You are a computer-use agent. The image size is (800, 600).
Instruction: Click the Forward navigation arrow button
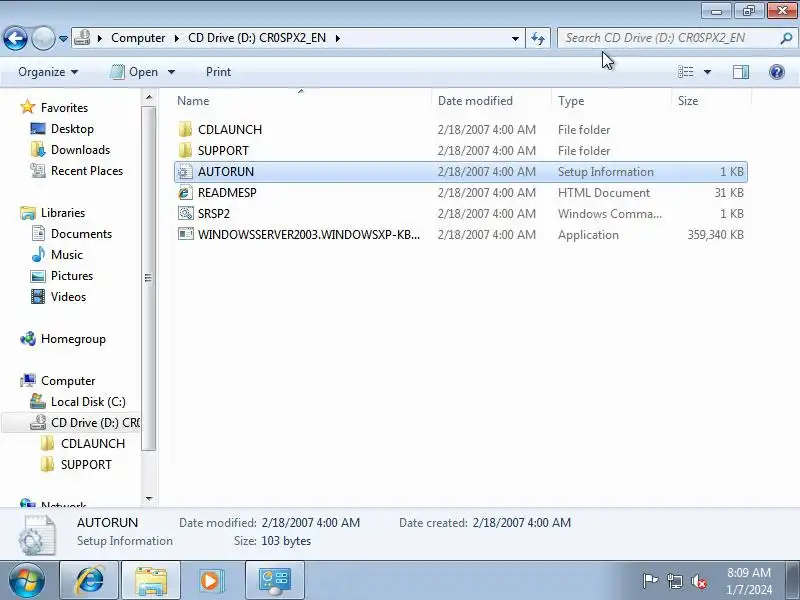point(43,38)
